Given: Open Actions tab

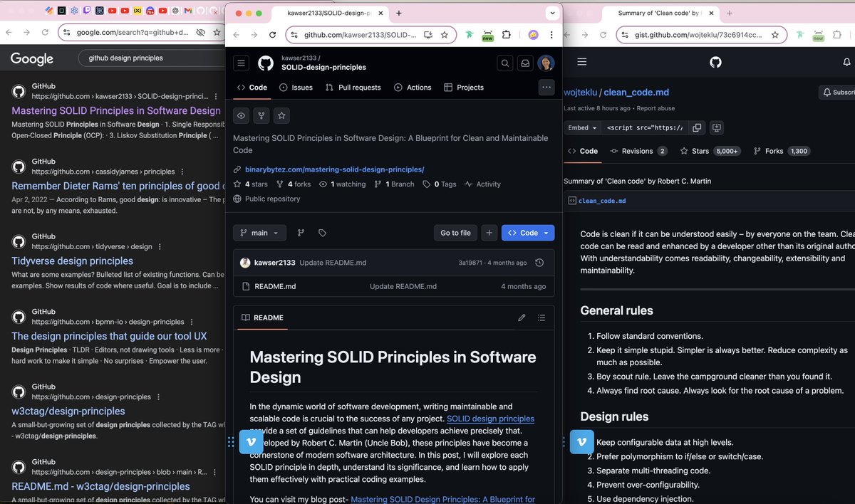Looking at the screenshot, I should click(413, 88).
